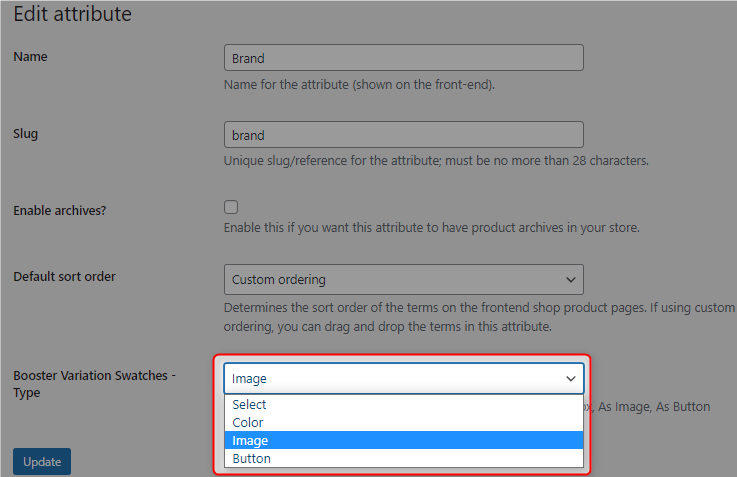737x477 pixels.
Task: Click the Name input field containing Brand
Action: coord(404,58)
